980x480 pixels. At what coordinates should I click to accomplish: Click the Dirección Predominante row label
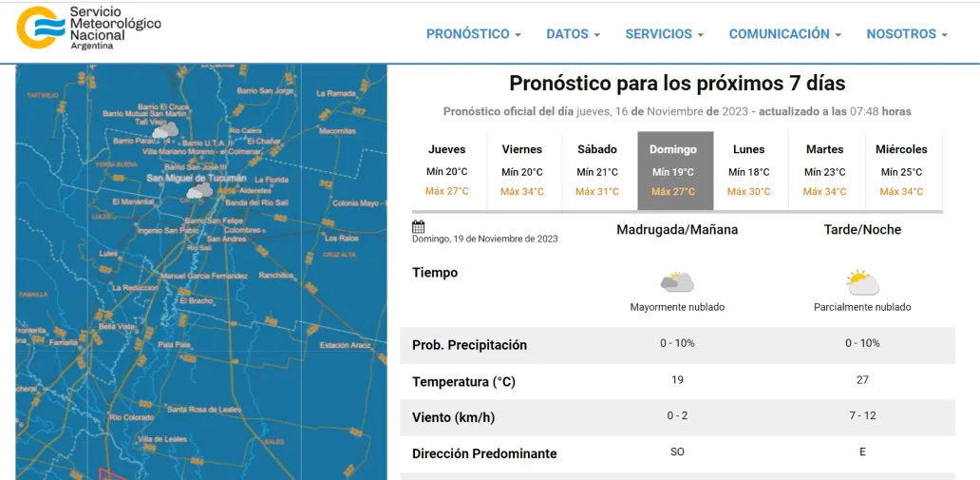[484, 453]
